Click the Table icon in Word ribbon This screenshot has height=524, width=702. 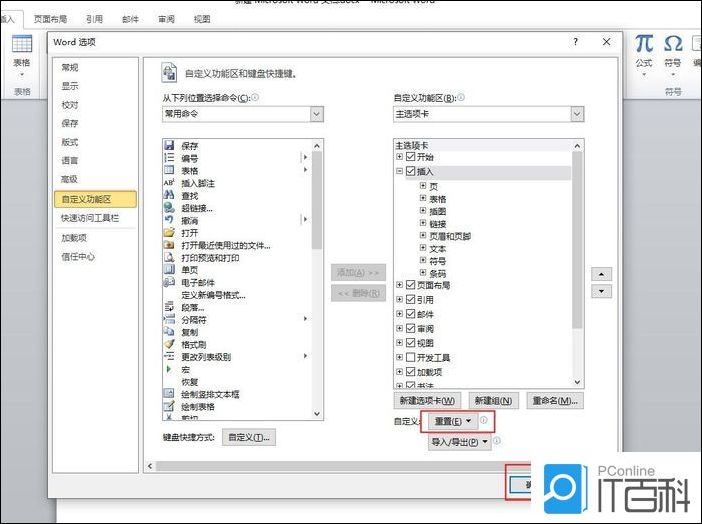(21, 44)
